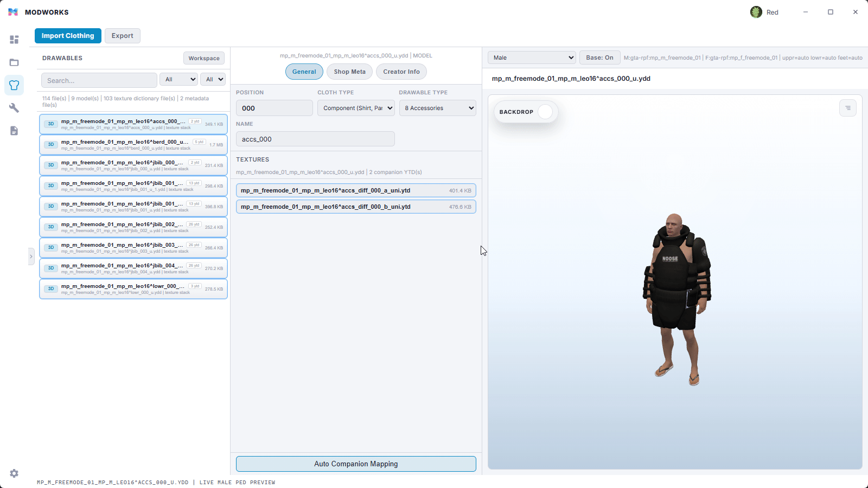The image size is (868, 488).
Task: Click Auto Companion Mapping
Action: coord(356,464)
